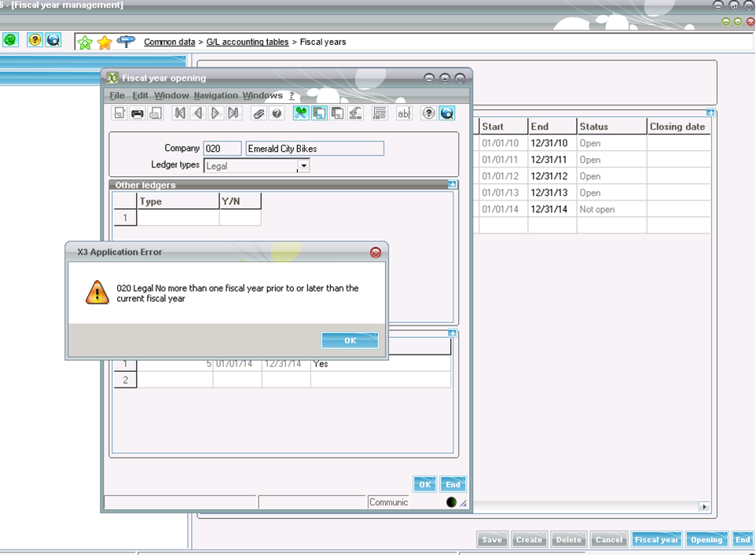Click the print icon in Fiscal year opening toolbar

point(138,113)
